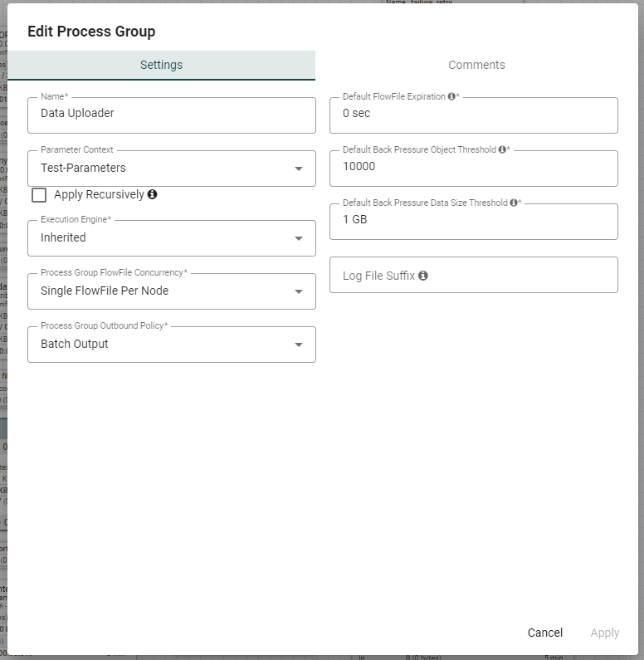Click info icon beside Apply Recursively

(152, 194)
